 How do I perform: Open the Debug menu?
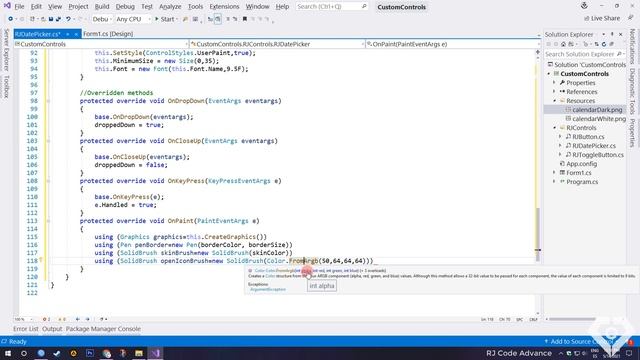(125, 7)
